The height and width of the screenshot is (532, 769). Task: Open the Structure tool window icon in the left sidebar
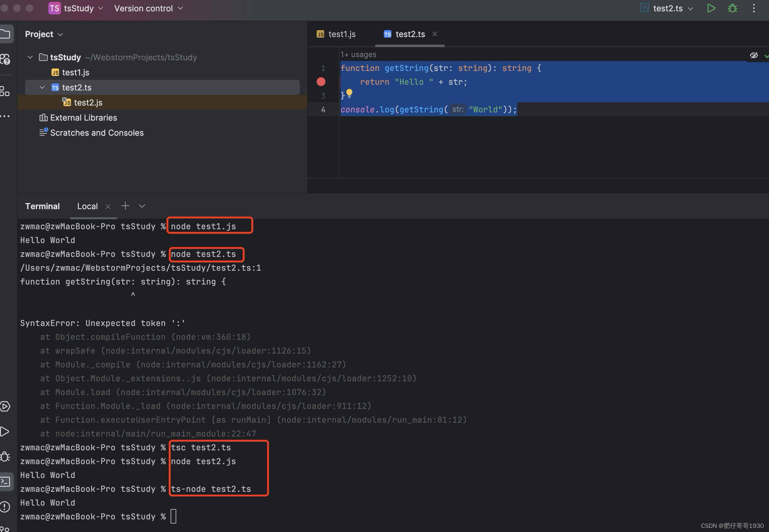tap(5, 91)
